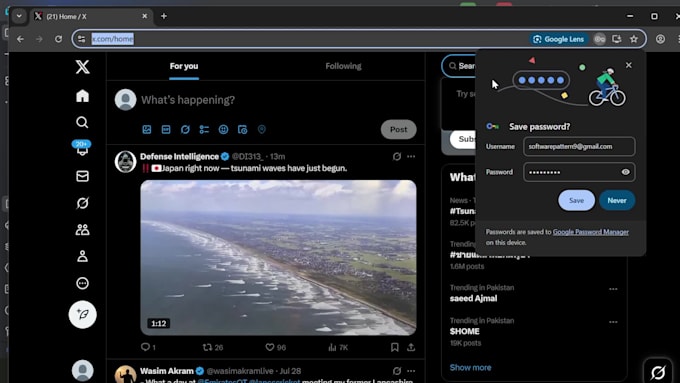Open X logo home link
680x383 pixels.
click(x=82, y=67)
